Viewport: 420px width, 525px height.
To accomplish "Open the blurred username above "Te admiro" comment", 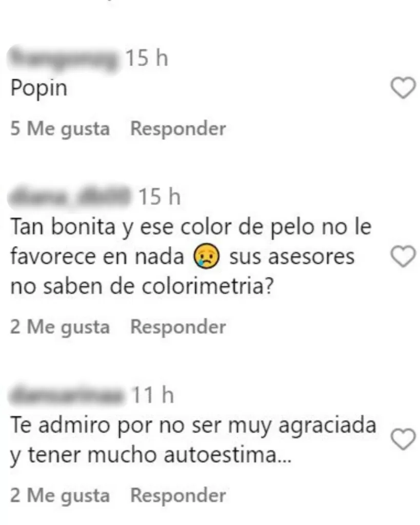I will coord(67,395).
